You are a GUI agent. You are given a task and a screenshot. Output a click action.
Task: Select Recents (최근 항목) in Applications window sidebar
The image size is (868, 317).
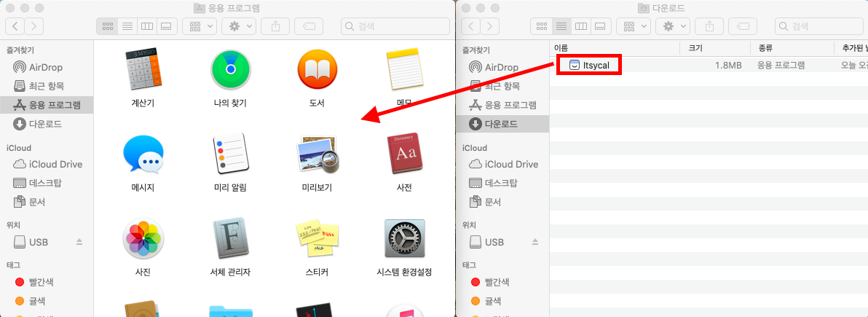[47, 86]
